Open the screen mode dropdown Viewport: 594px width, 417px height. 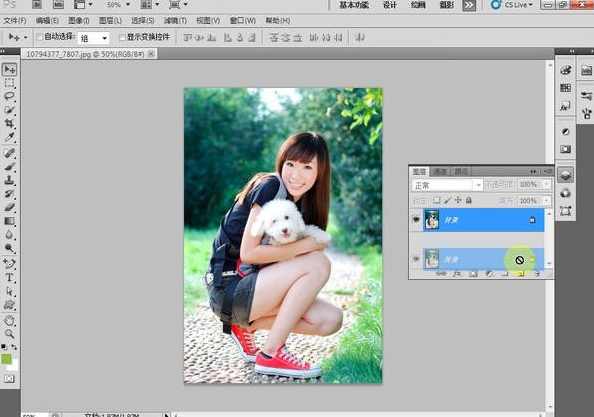point(178,5)
